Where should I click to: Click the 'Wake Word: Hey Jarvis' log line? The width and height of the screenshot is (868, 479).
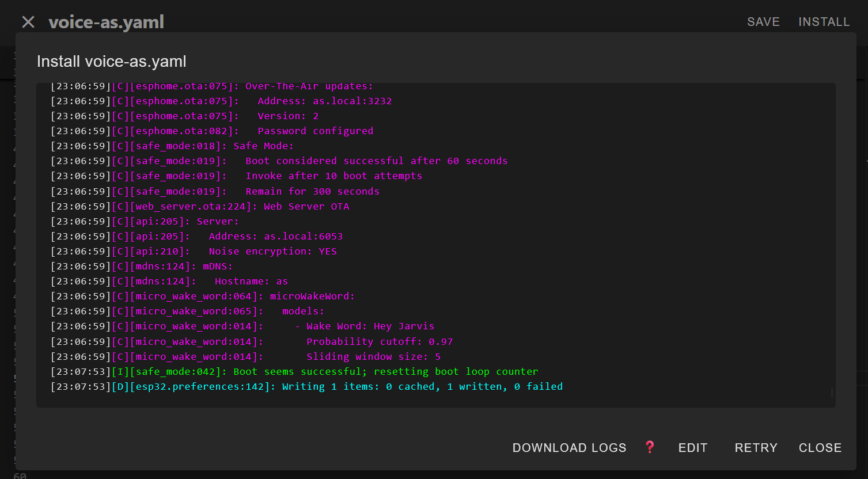(x=370, y=326)
